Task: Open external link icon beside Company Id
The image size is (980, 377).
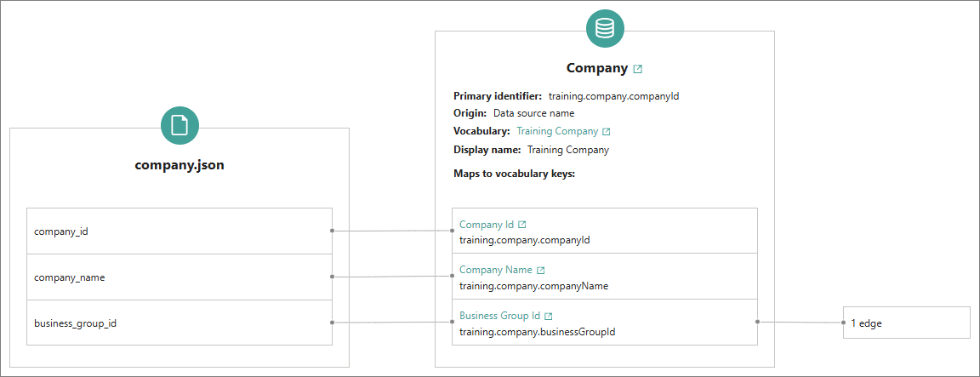Action: point(522,225)
